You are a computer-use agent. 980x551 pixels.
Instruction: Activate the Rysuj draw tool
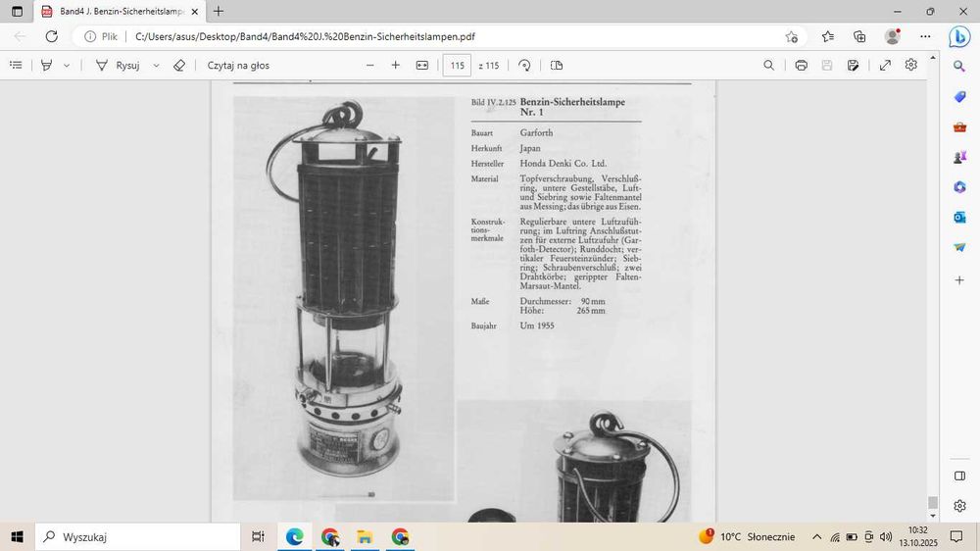point(119,65)
